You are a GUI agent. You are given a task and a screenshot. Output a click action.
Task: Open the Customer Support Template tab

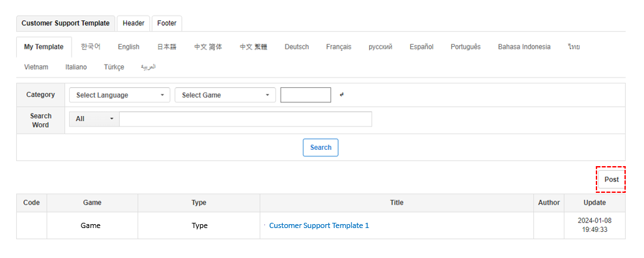66,23
